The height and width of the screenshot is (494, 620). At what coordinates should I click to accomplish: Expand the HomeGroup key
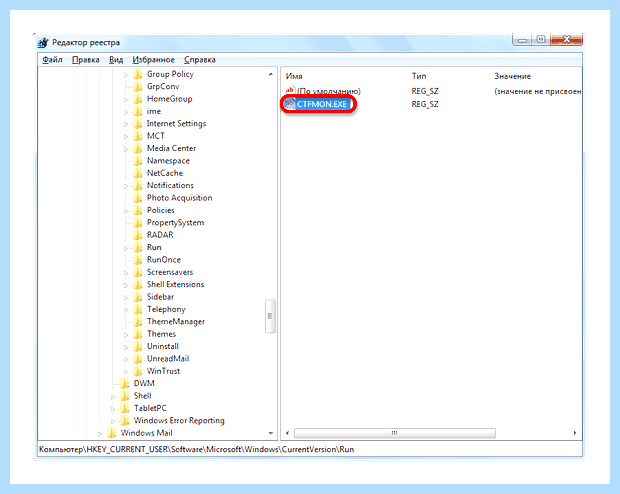pyautogui.click(x=126, y=99)
